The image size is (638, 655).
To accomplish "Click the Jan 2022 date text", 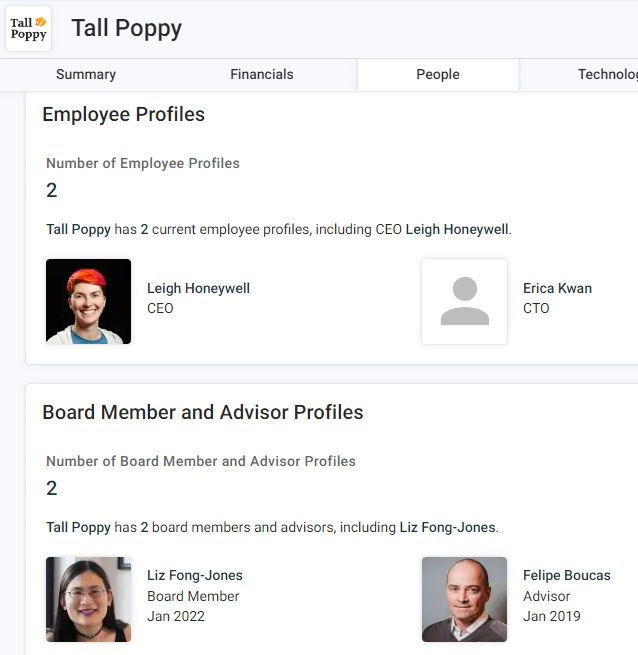I will pos(176,616).
